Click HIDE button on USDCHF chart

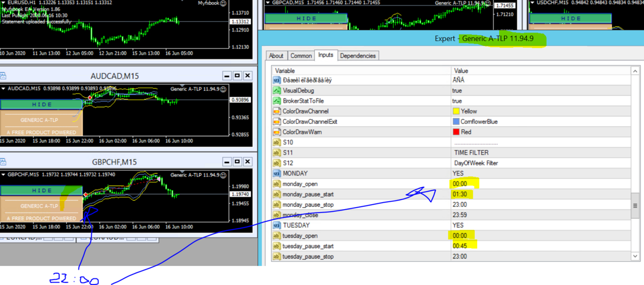571,18
